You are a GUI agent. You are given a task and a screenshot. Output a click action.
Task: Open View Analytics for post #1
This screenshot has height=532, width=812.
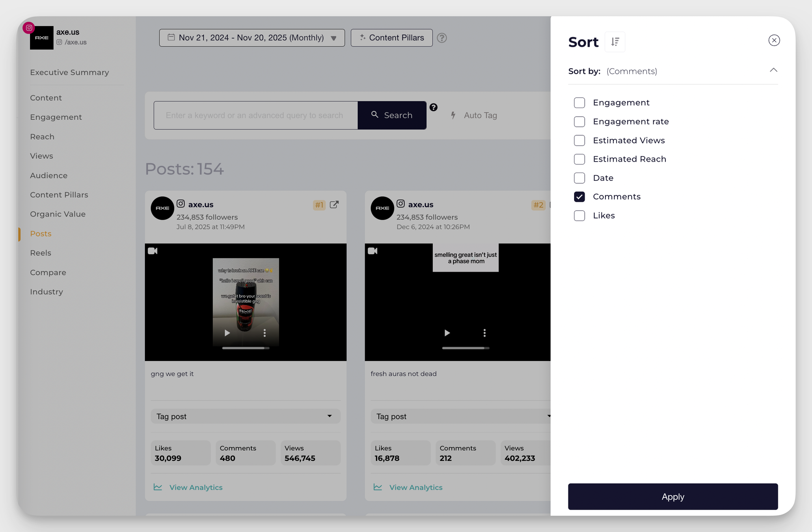pyautogui.click(x=196, y=487)
